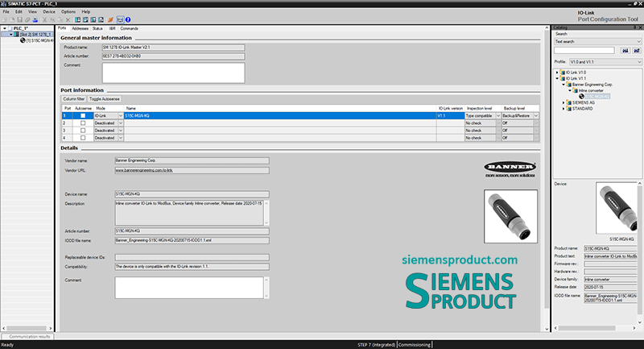Click the blue Print toolbar icon
Image resolution: width=644 pixels, height=349 pixels.
(35, 19)
